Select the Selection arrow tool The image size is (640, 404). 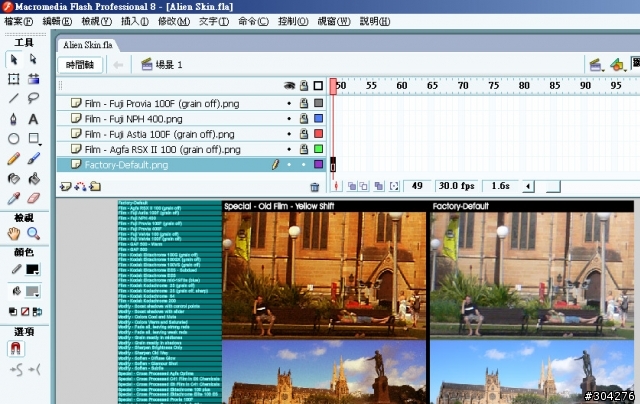[x=14, y=59]
